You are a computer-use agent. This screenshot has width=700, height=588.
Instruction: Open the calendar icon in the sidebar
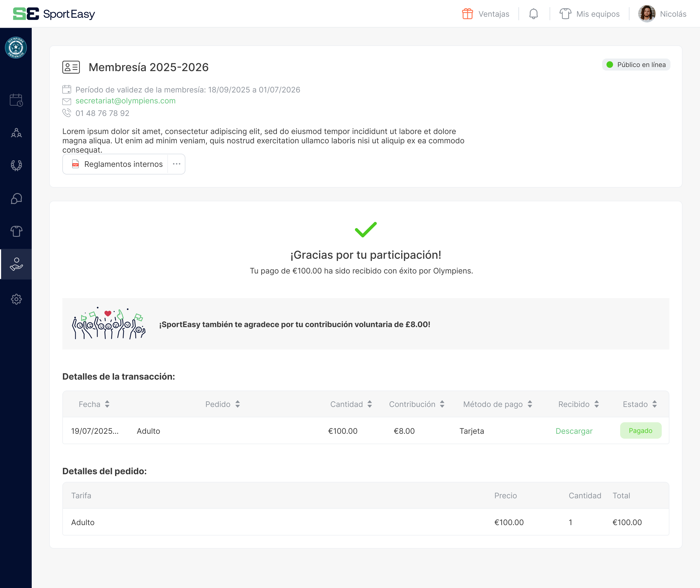point(16,100)
